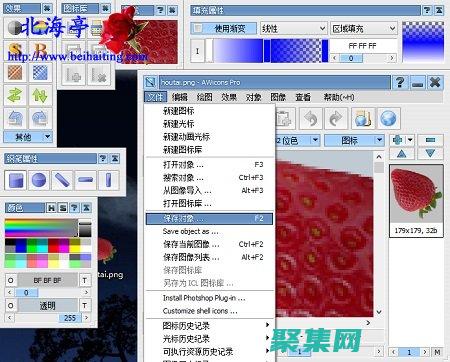This screenshot has width=450, height=362.
Task: Click the M button at bottom right
Action: click(x=437, y=352)
